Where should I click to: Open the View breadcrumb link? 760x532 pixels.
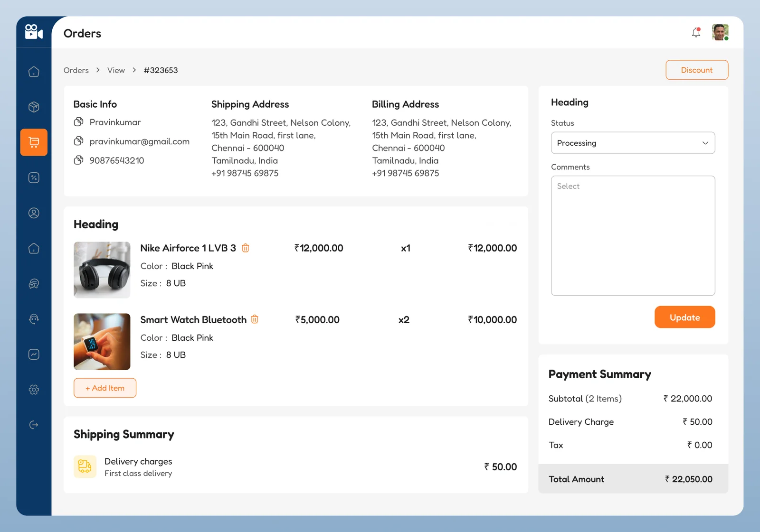tap(116, 70)
